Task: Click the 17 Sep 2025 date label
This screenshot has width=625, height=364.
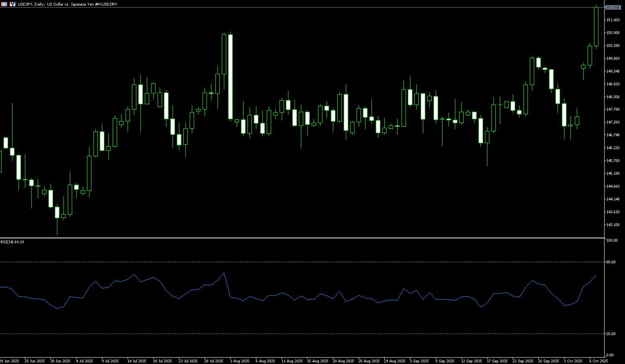Action: pyautogui.click(x=497, y=361)
